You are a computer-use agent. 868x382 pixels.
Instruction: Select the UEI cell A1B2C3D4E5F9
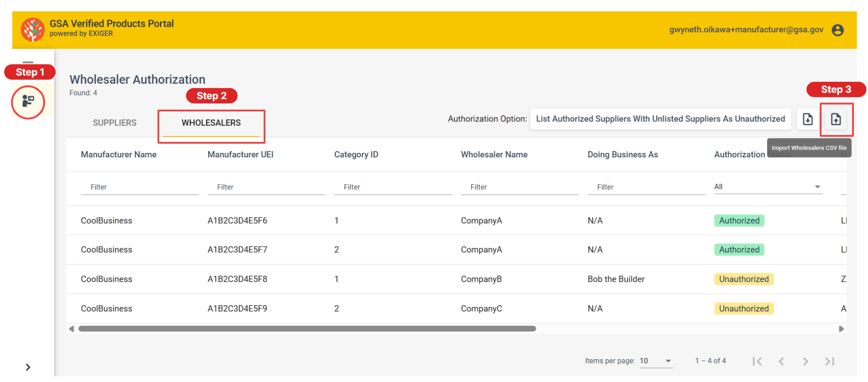click(x=237, y=309)
